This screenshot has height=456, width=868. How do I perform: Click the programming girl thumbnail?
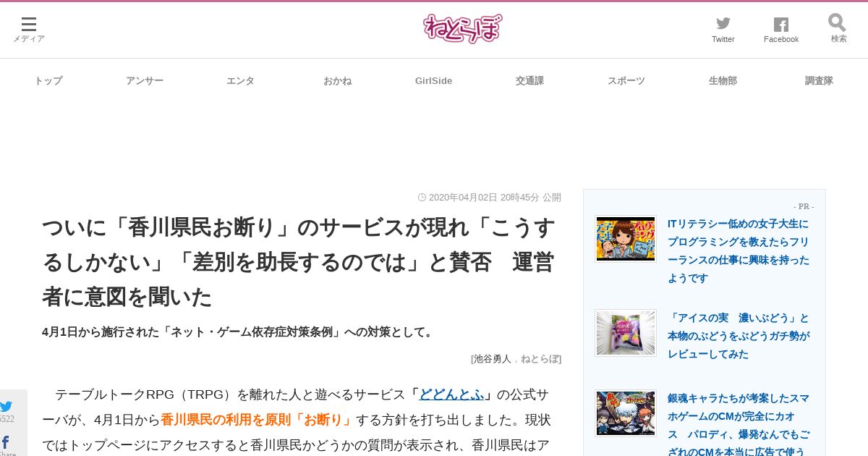coord(626,239)
